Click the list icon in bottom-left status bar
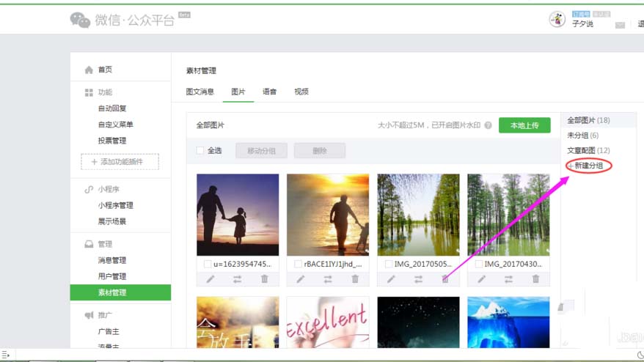The image size is (644, 362). pos(5,354)
